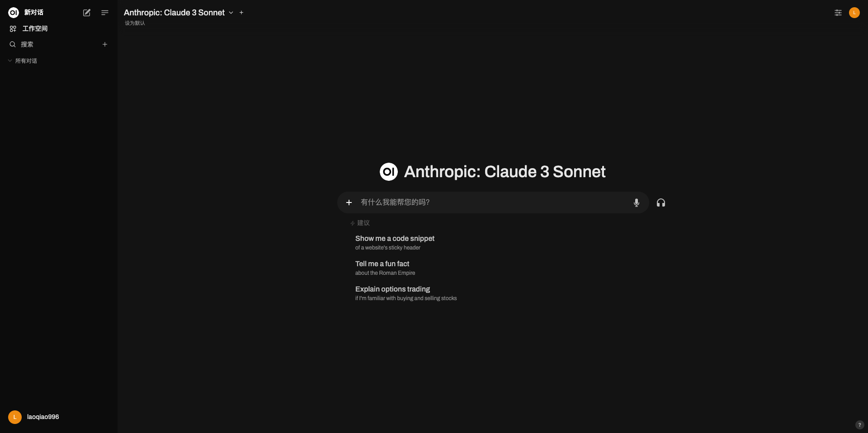Collapse the sidebar using the lines icon
This screenshot has width=868, height=433.
105,13
